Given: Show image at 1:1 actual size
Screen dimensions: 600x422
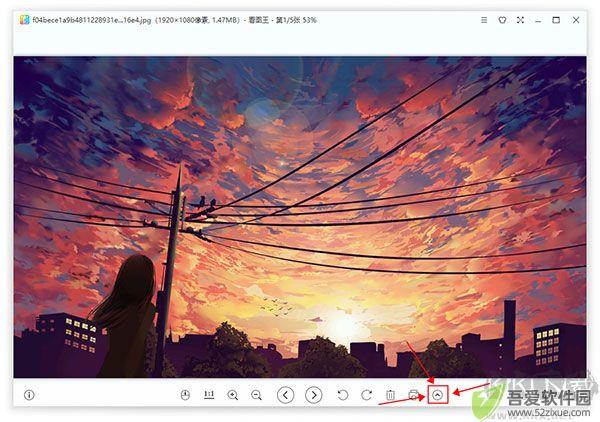Looking at the screenshot, I should click(x=209, y=394).
